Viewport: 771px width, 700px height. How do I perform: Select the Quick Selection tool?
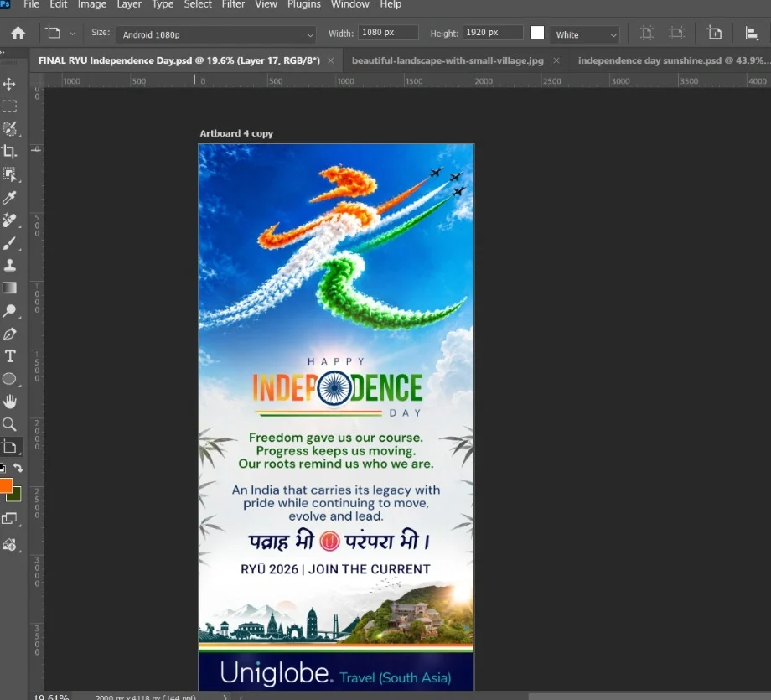[x=9, y=129]
